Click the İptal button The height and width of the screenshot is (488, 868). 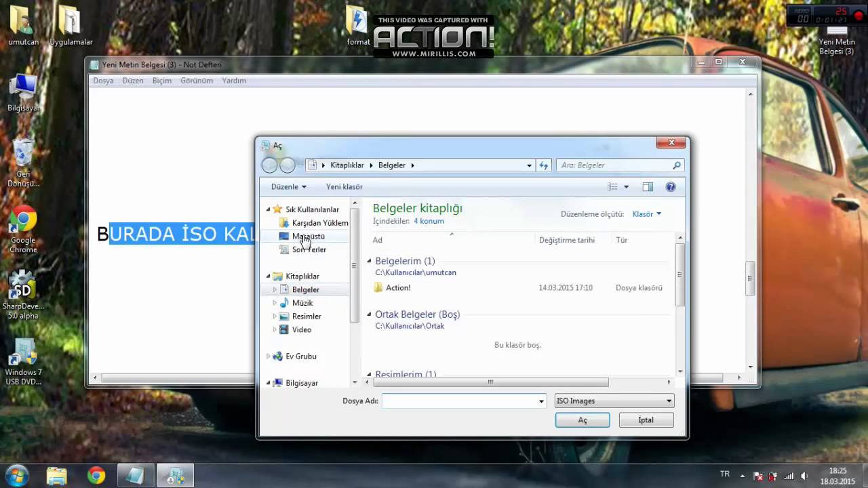pyautogui.click(x=646, y=420)
